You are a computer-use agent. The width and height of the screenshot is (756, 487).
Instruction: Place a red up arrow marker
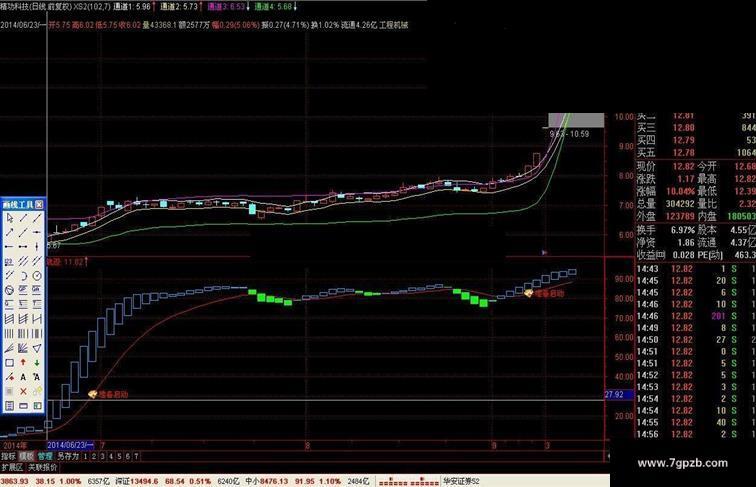pos(23,363)
